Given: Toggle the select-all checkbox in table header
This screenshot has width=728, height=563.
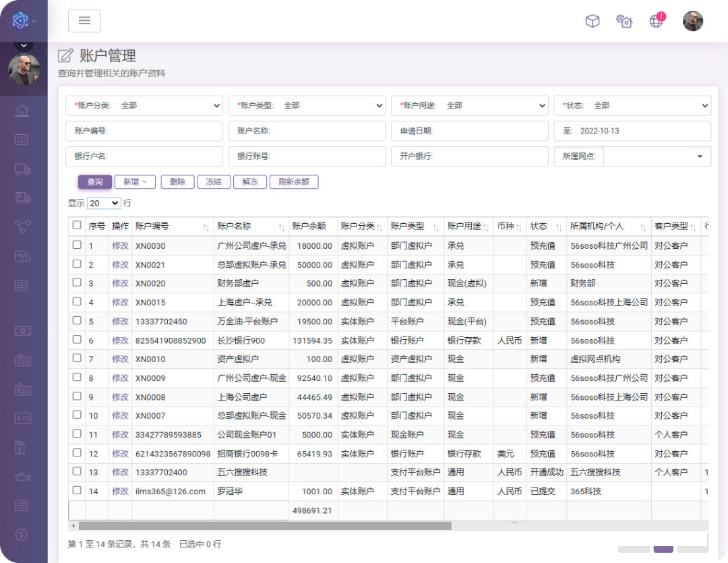Looking at the screenshot, I should [x=77, y=226].
